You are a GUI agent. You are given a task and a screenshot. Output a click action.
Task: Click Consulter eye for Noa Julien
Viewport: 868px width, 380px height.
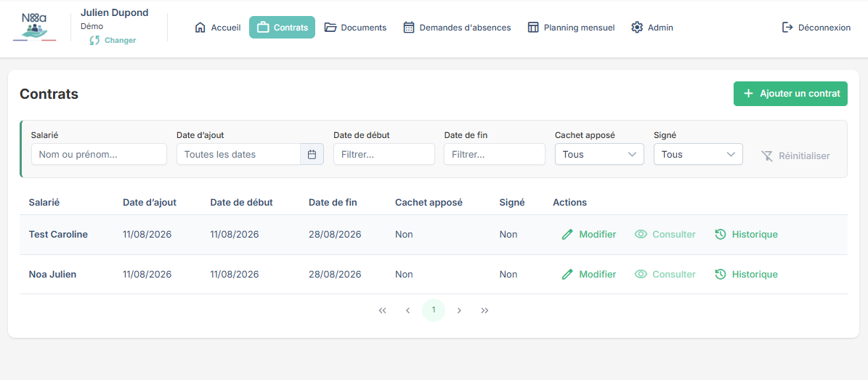point(665,274)
